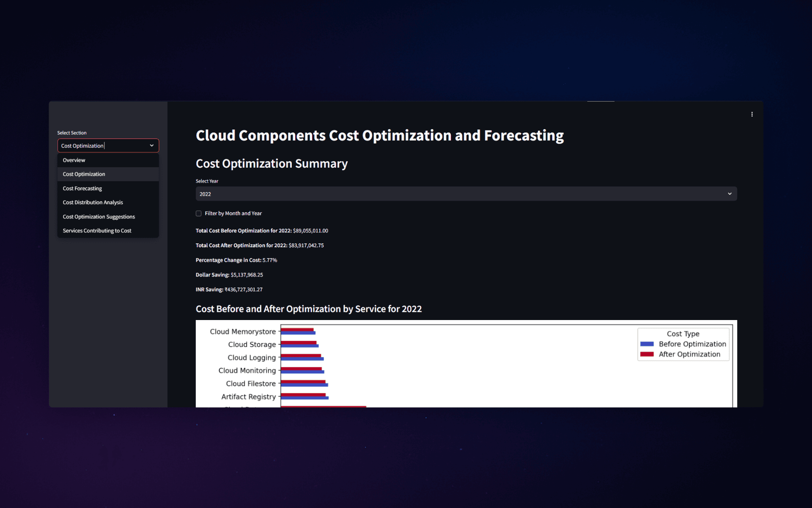Image resolution: width=812 pixels, height=508 pixels.
Task: Select Services Contributing to Cost
Action: point(97,231)
